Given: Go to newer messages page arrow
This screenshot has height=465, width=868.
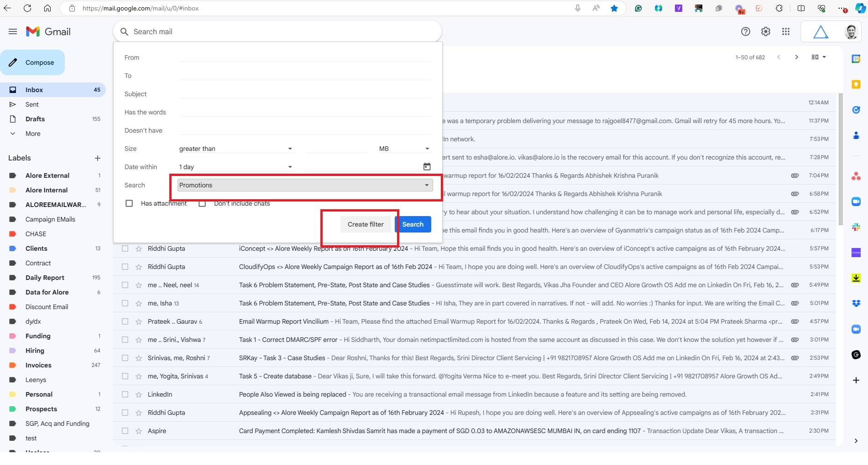Looking at the screenshot, I should (779, 57).
